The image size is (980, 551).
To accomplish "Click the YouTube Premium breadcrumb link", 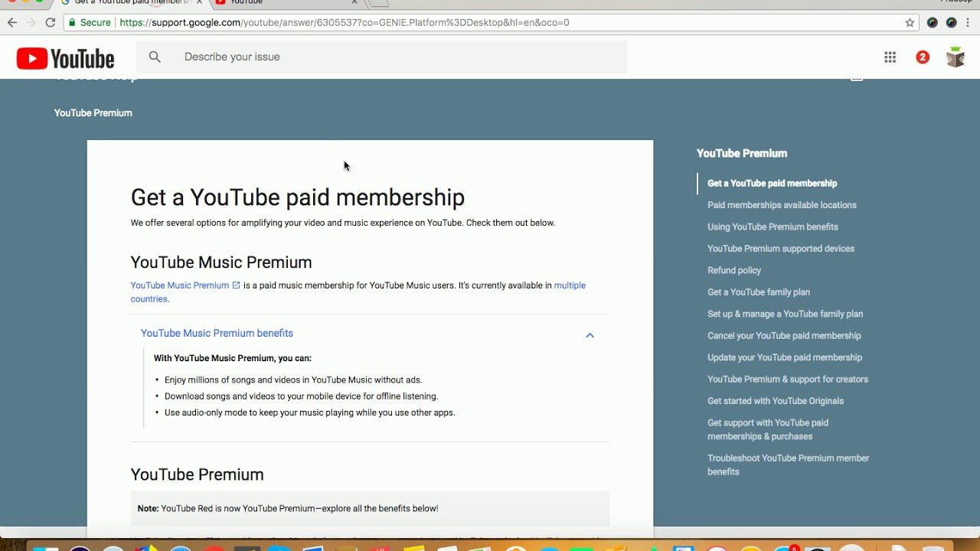I will [93, 113].
